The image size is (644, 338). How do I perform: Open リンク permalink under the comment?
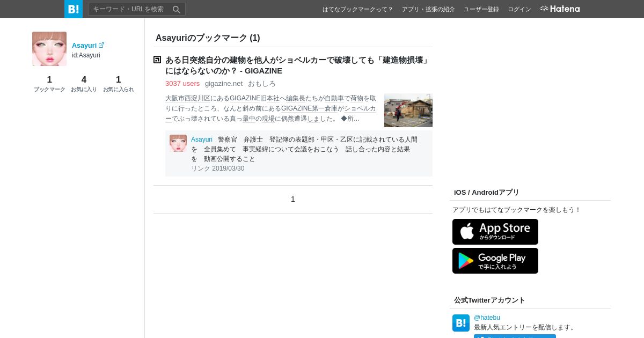(x=201, y=168)
